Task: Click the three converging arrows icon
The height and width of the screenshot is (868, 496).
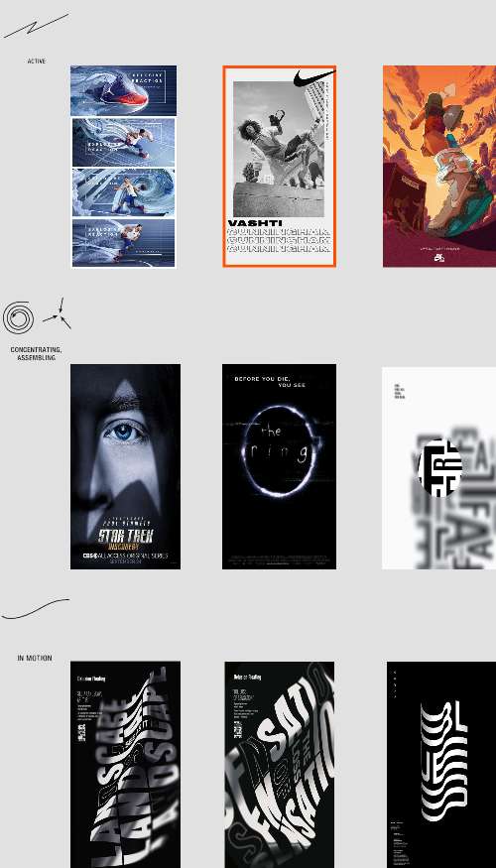Action: 58,314
